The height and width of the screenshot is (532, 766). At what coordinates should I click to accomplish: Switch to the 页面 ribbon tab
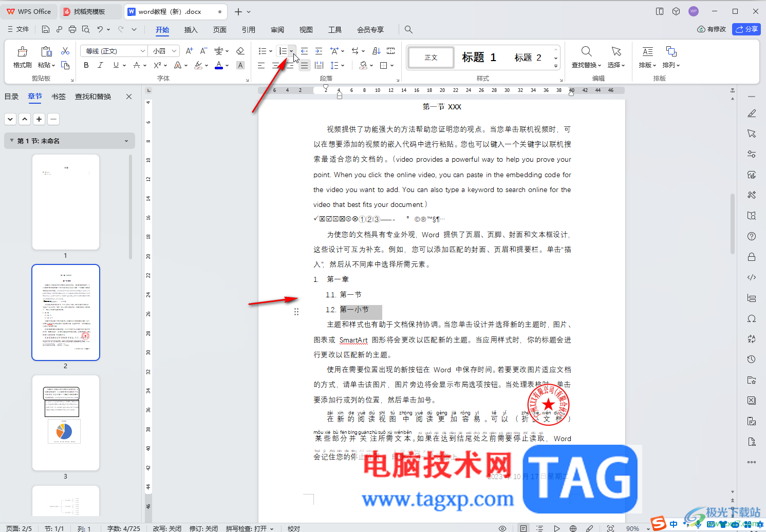tap(220, 30)
